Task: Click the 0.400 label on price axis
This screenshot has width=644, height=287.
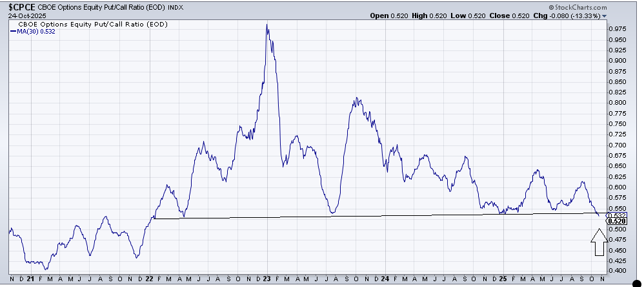Action: 618,270
